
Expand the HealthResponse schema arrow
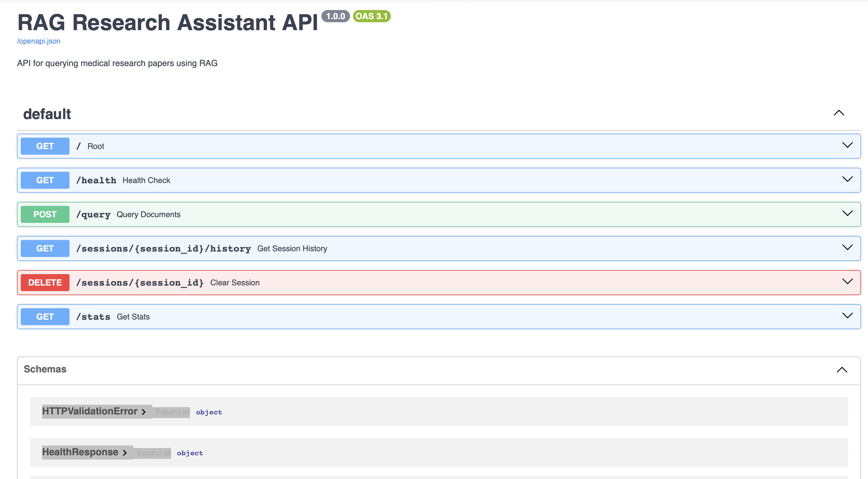click(125, 453)
